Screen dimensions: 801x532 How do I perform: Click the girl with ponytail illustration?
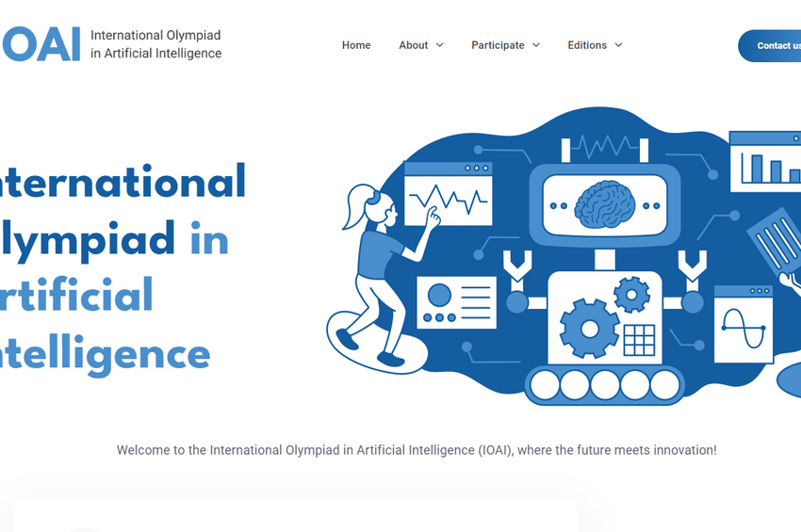click(377, 273)
